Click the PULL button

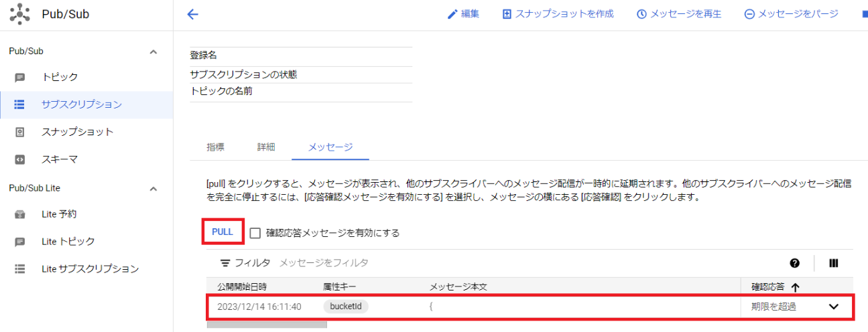click(x=223, y=232)
